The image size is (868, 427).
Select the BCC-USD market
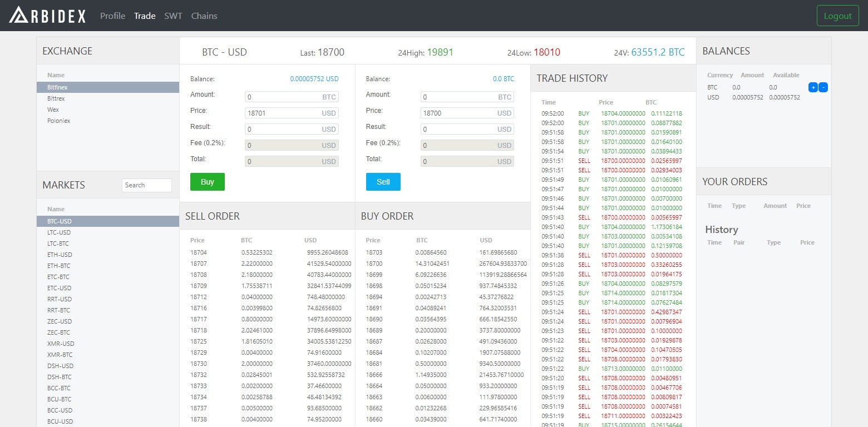click(108, 410)
